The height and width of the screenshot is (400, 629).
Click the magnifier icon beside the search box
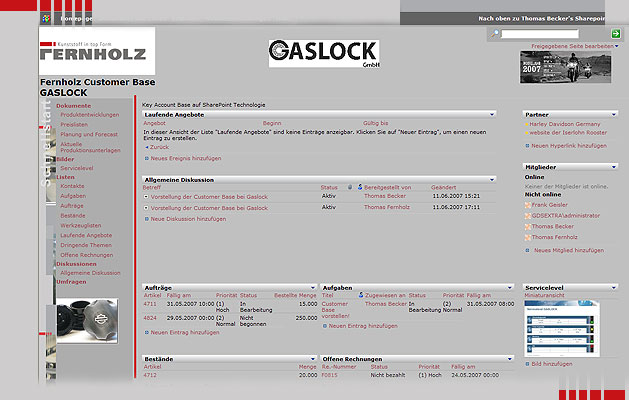pos(494,34)
